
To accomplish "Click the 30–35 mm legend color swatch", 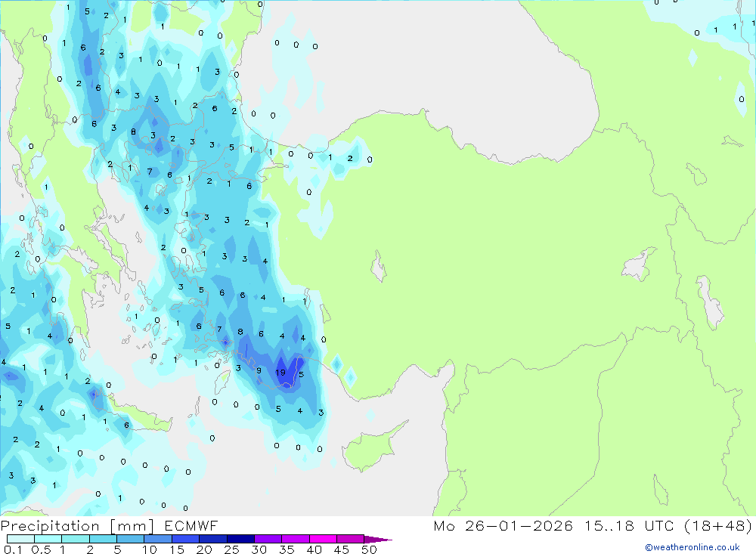I will (x=268, y=539).
